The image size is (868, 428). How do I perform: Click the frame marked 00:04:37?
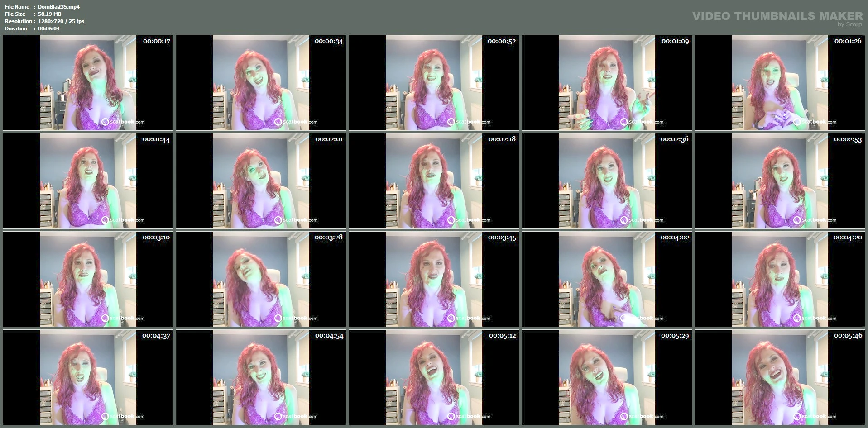[x=88, y=377]
